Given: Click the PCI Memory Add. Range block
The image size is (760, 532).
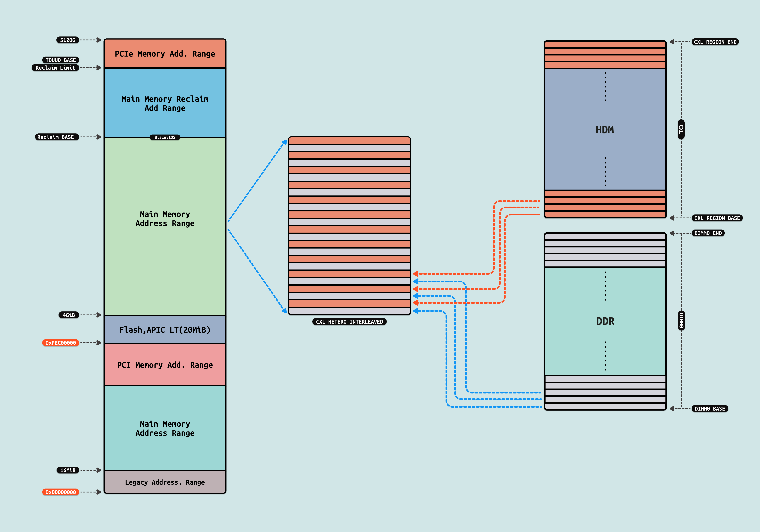Looking at the screenshot, I should 165,365.
